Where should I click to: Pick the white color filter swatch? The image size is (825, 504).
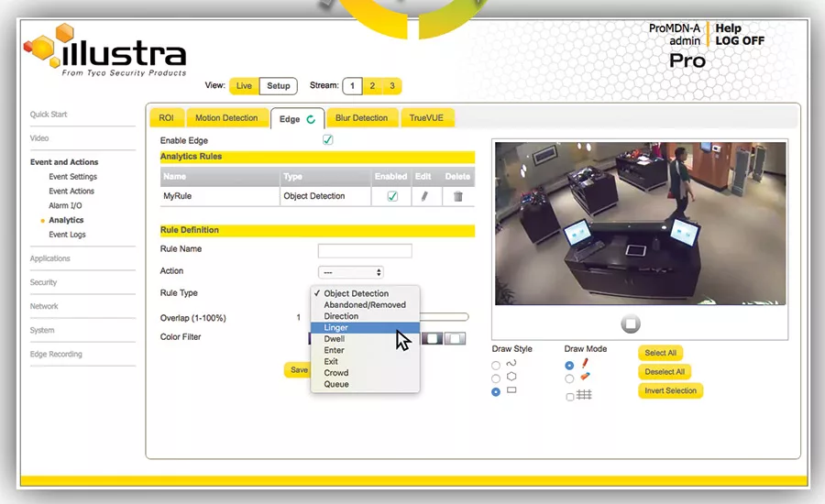click(x=455, y=338)
